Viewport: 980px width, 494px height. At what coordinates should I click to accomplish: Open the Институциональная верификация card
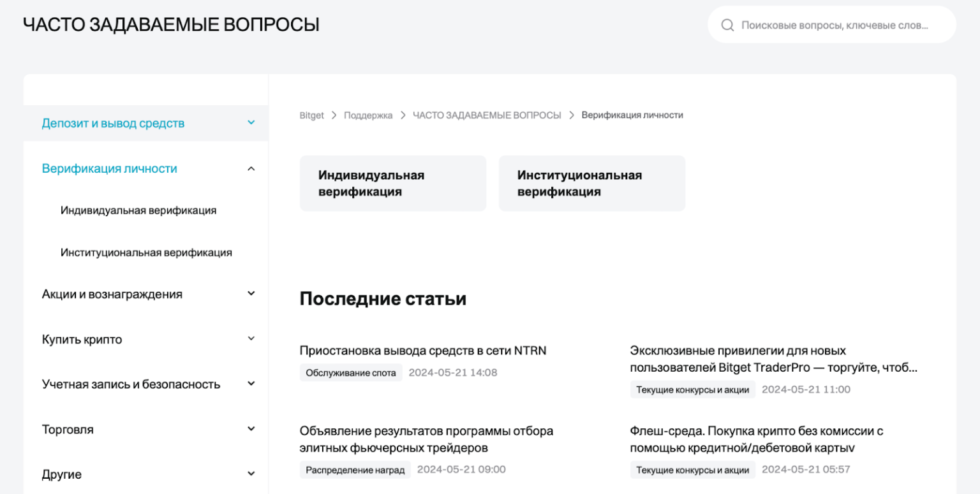click(591, 184)
